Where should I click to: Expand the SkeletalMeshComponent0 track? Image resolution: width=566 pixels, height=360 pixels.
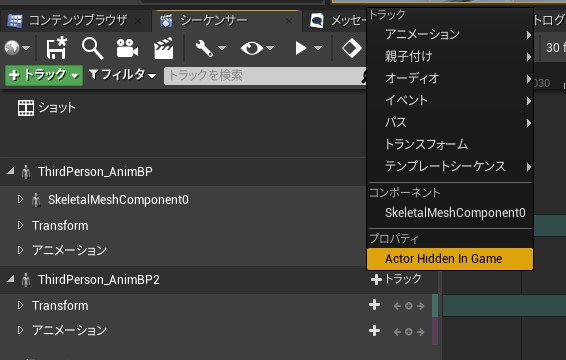pos(21,199)
